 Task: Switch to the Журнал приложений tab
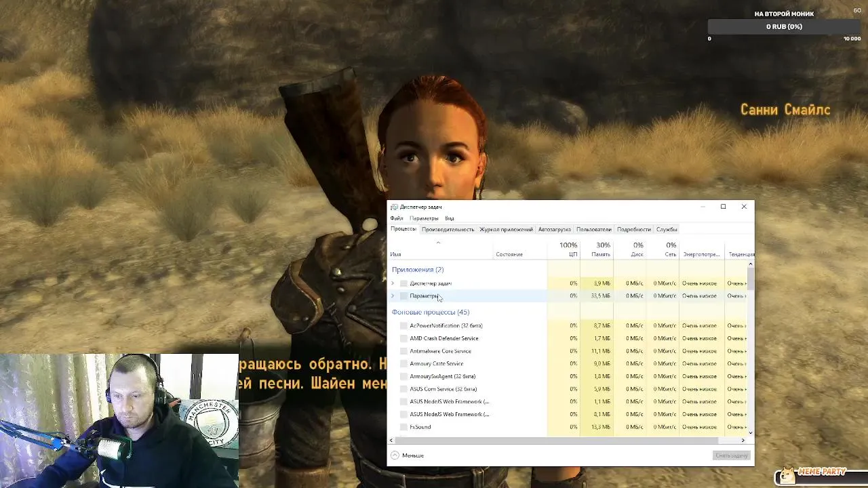tap(507, 229)
